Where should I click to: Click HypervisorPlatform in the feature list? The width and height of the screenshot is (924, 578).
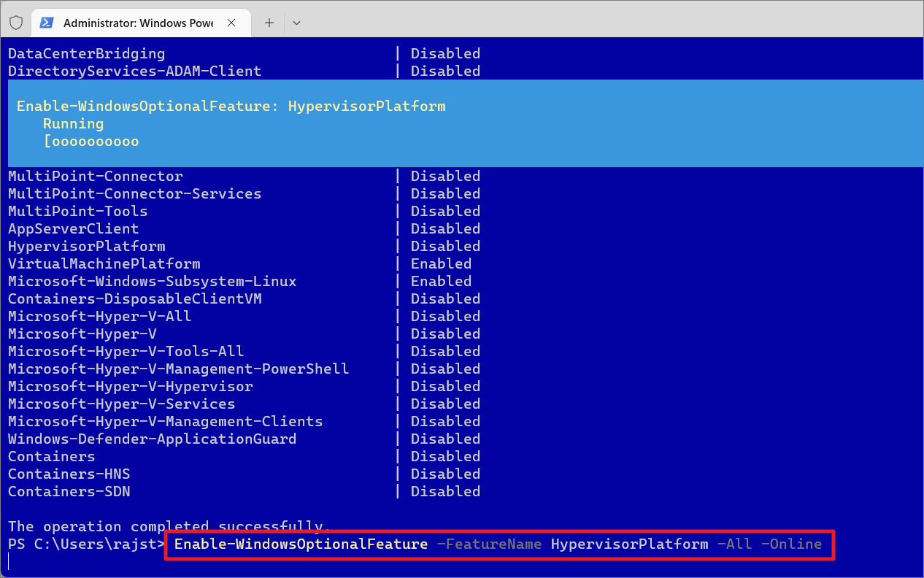[86, 246]
